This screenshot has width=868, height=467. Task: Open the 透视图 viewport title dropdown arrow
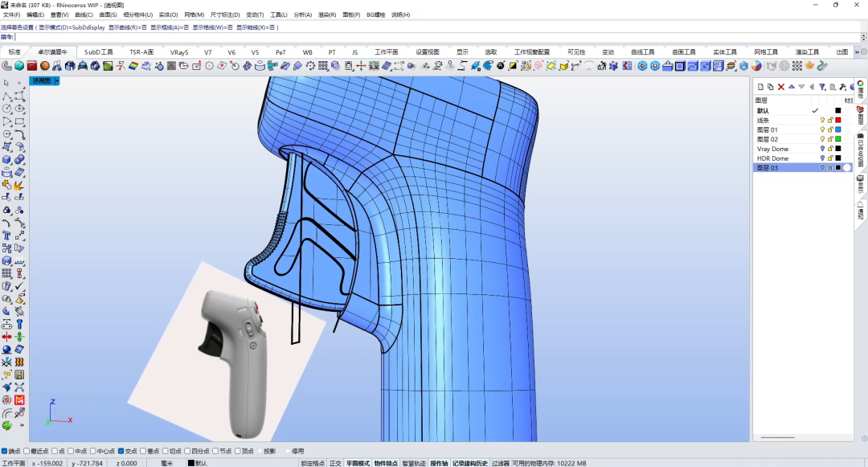(57, 80)
